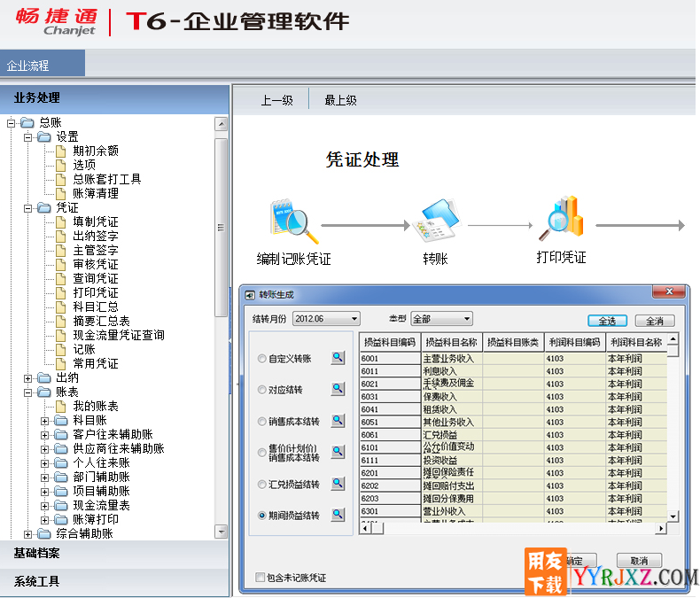The width and height of the screenshot is (700, 598).
Task: Open 审核凭证 in the tree
Action: pos(96,265)
